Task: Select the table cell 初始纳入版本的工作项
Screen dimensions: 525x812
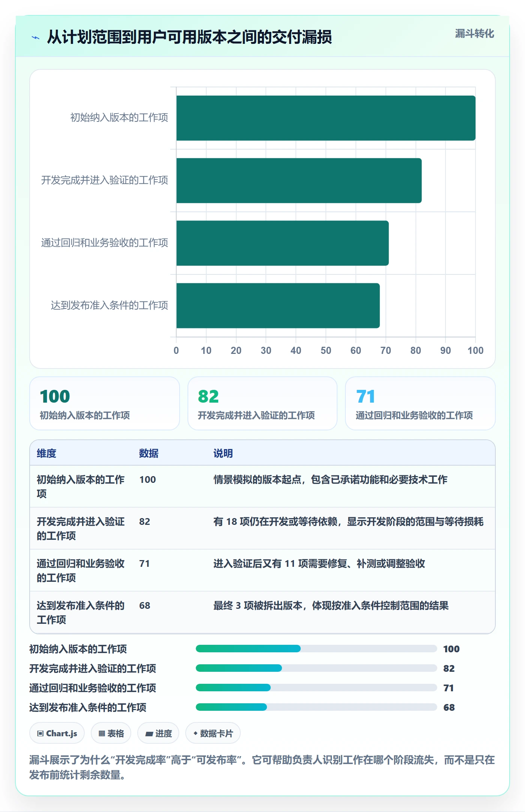Action: 81,487
